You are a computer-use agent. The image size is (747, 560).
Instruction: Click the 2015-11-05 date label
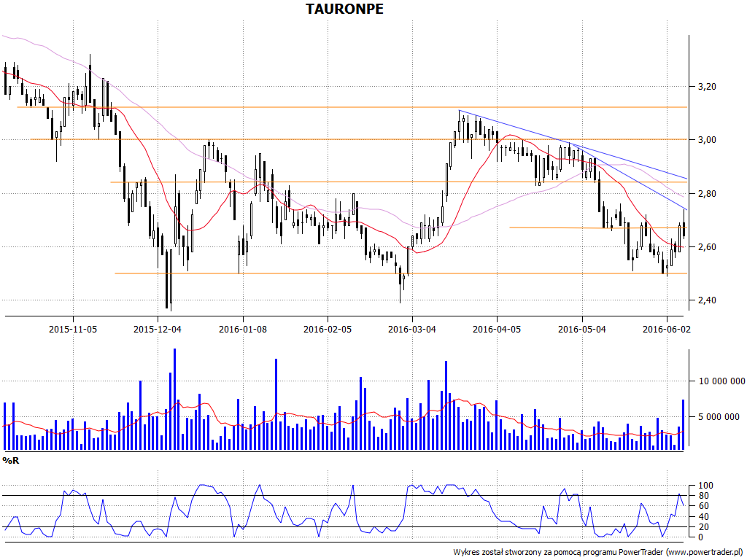(x=73, y=329)
